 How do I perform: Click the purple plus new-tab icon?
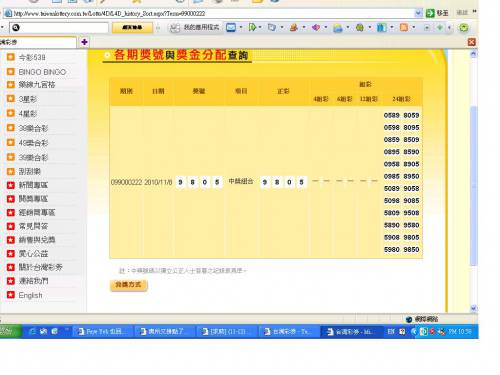pyautogui.click(x=84, y=42)
